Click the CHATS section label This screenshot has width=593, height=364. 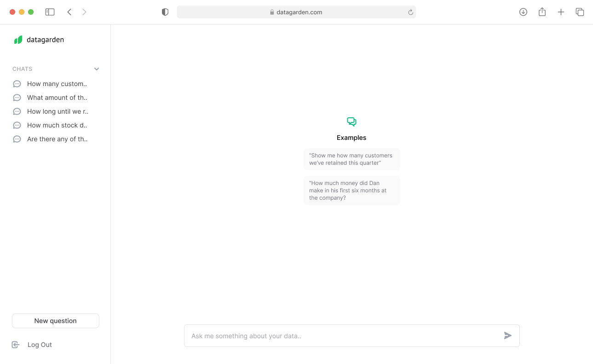(23, 69)
